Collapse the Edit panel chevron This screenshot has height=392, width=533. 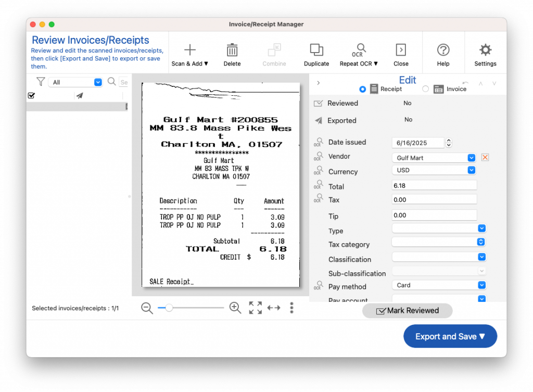tap(318, 83)
